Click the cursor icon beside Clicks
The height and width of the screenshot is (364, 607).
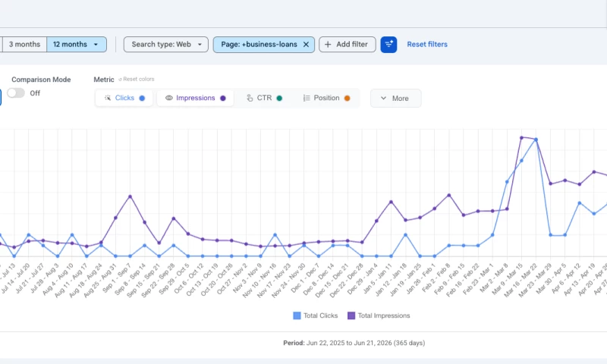pos(108,98)
